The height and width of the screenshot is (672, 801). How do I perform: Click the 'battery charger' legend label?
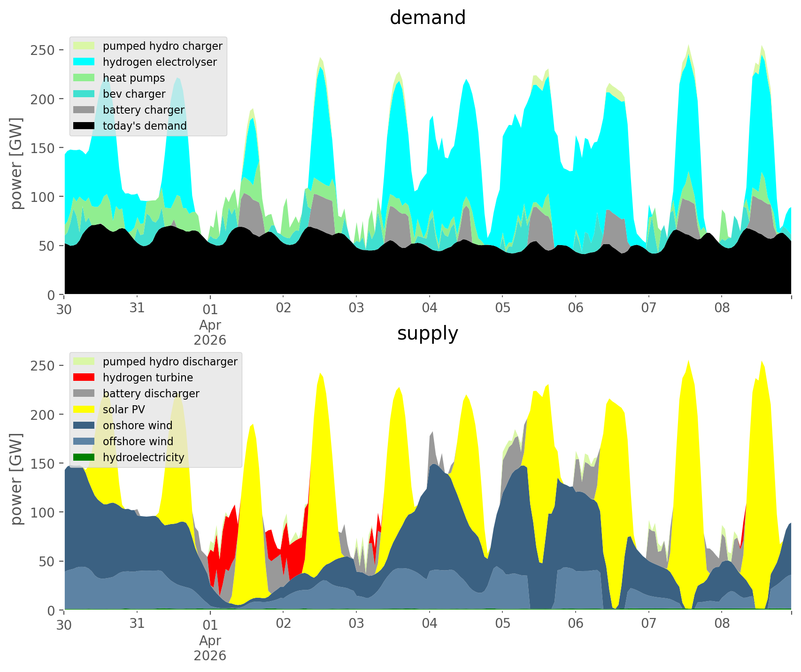(x=144, y=110)
